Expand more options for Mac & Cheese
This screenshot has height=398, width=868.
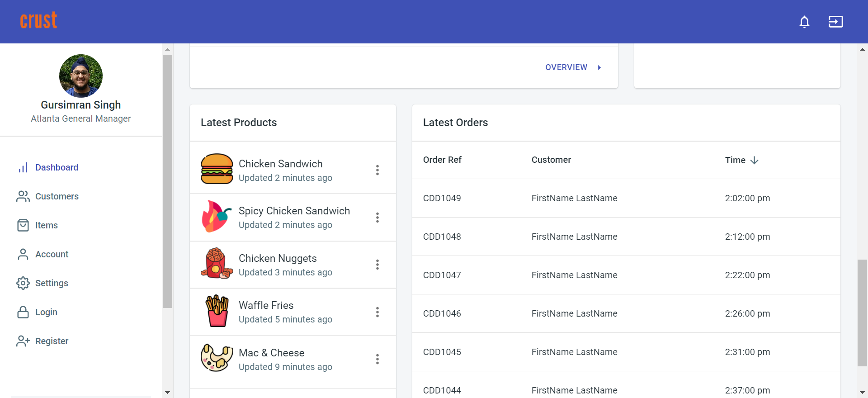point(377,359)
